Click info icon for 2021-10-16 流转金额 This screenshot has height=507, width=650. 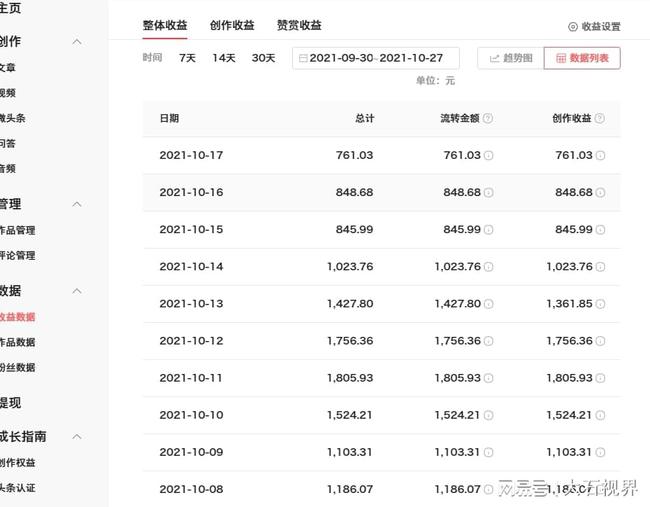[x=489, y=193]
